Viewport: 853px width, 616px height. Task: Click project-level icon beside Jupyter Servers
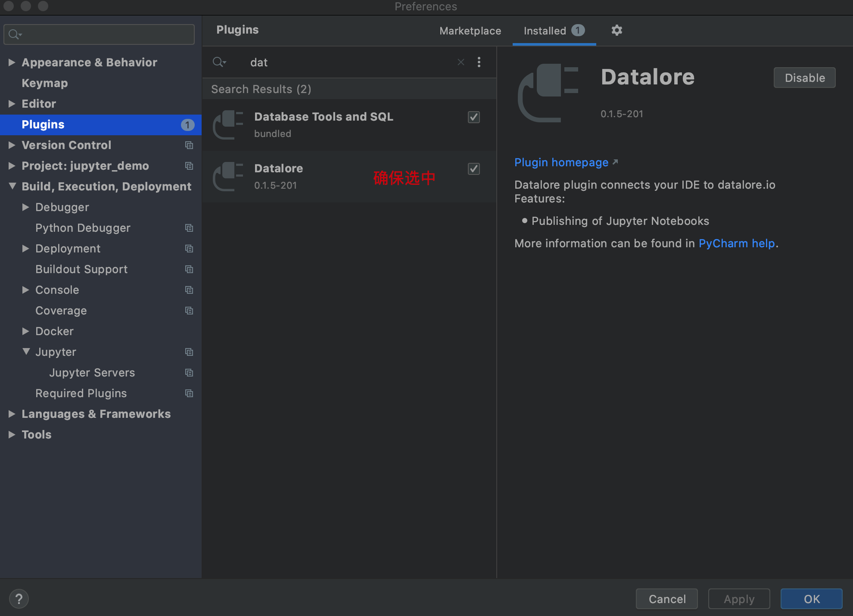189,373
